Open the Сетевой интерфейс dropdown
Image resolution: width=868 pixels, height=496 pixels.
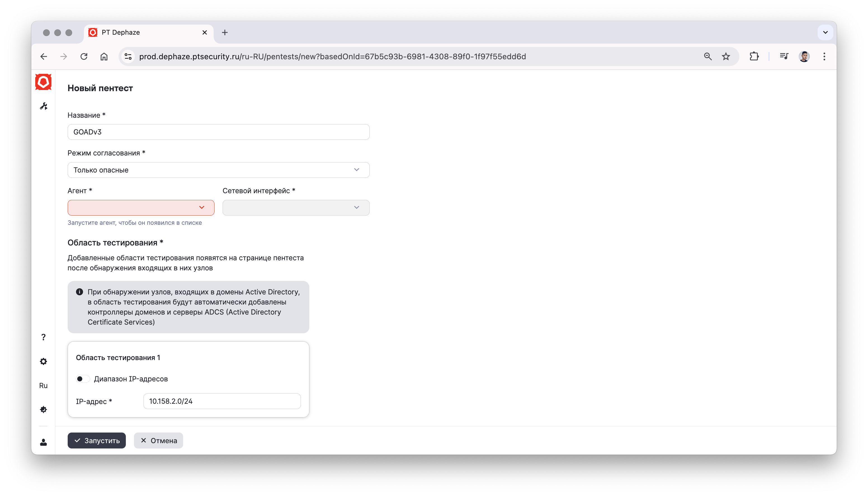coord(296,207)
